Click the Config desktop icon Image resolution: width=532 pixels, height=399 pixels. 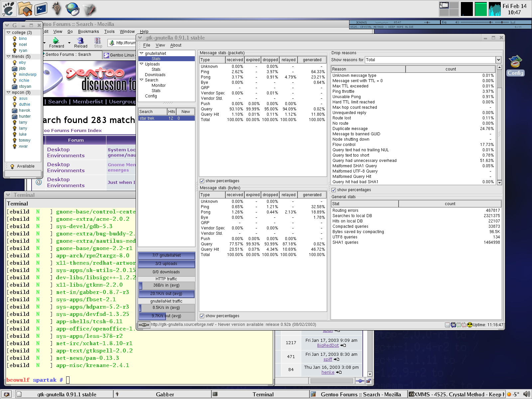point(515,66)
